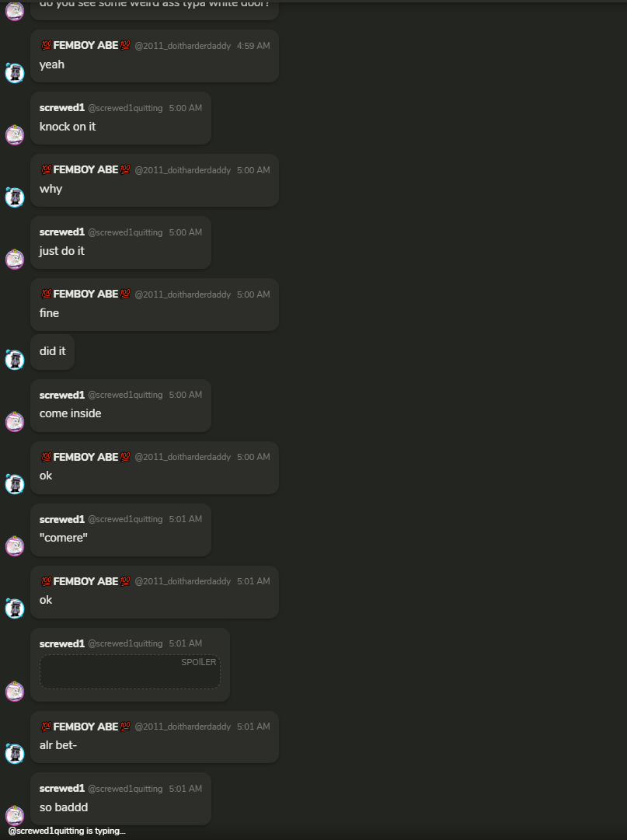Click the 4:59 AM timestamp
The height and width of the screenshot is (840, 627).
(253, 46)
